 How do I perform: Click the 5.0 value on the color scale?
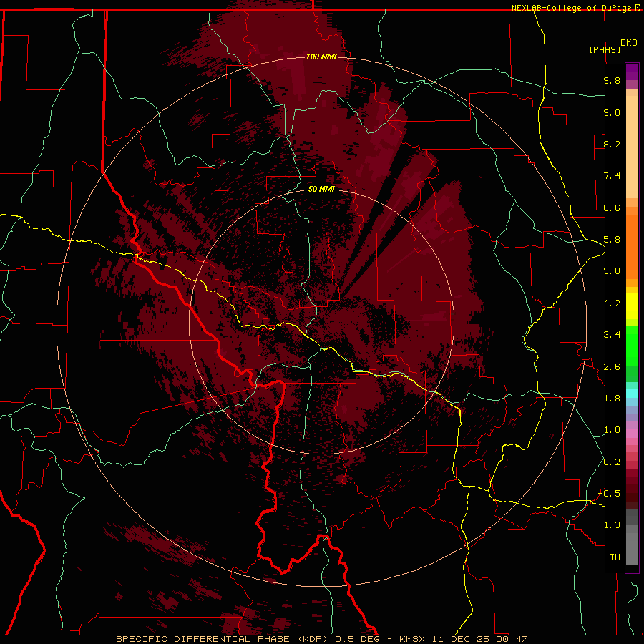(x=612, y=271)
